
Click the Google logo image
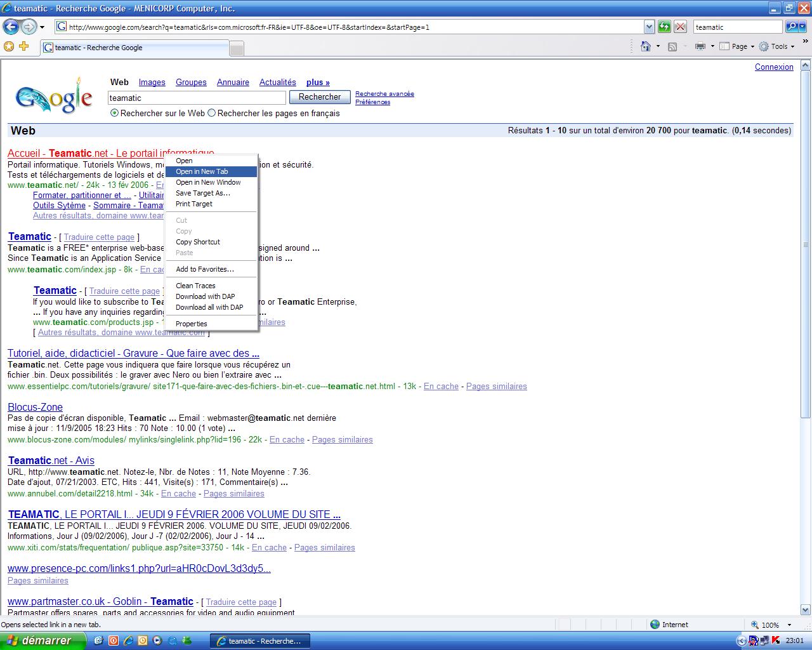tap(55, 96)
